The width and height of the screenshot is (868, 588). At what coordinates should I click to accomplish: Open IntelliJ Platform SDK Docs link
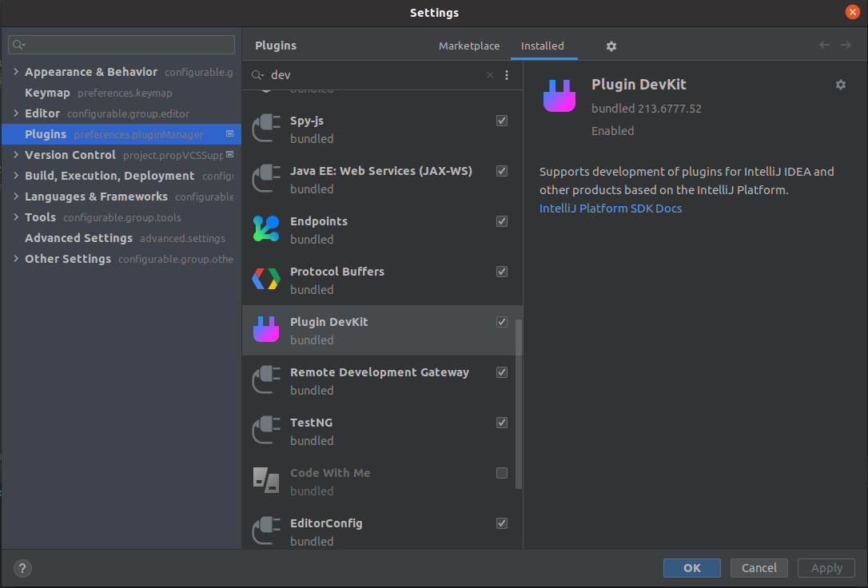[611, 209]
